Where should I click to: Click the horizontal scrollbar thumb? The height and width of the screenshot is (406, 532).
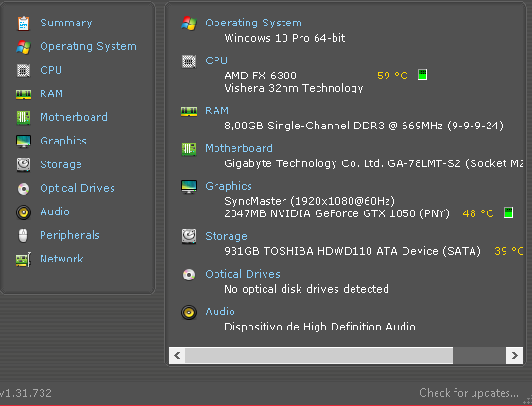pyautogui.click(x=318, y=356)
